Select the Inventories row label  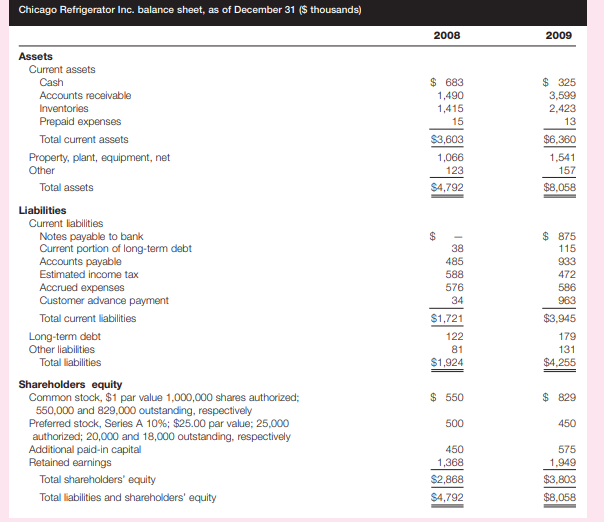(64, 109)
